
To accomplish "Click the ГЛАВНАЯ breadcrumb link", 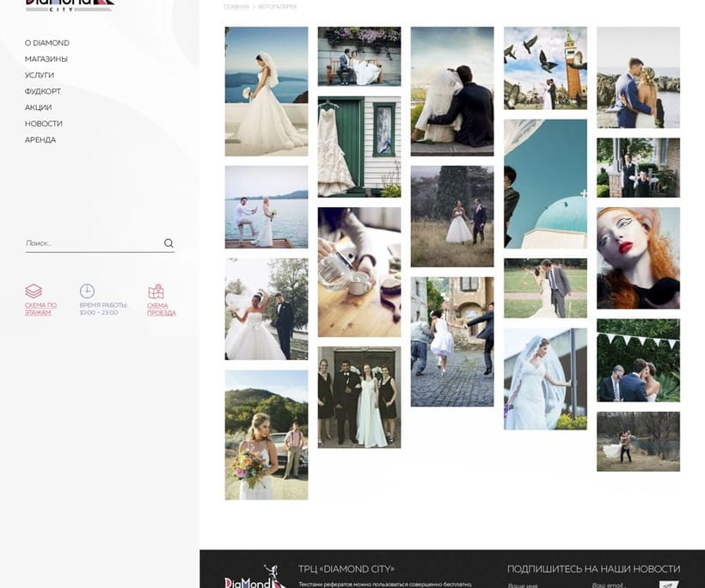I will pyautogui.click(x=236, y=7).
